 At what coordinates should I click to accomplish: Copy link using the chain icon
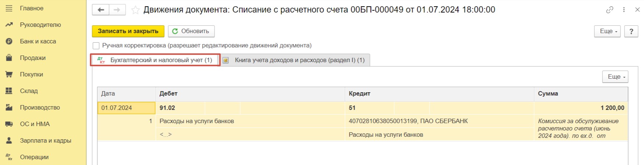click(x=609, y=10)
